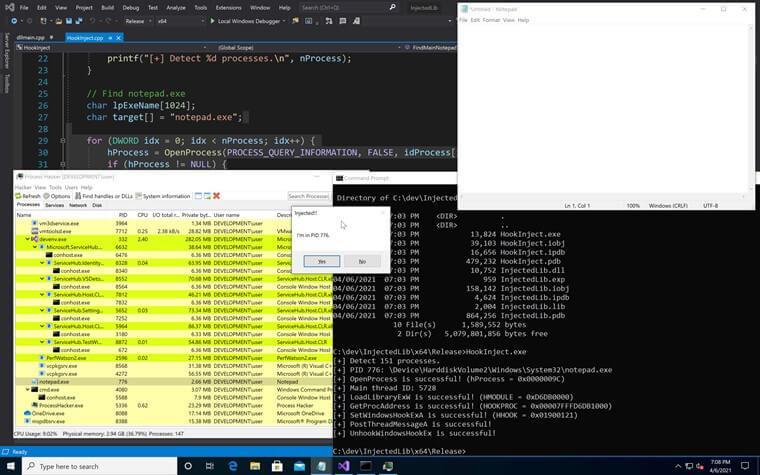The width and height of the screenshot is (760, 475).
Task: Collapse devenv.exe process tree node
Action: pyautogui.click(x=27, y=239)
